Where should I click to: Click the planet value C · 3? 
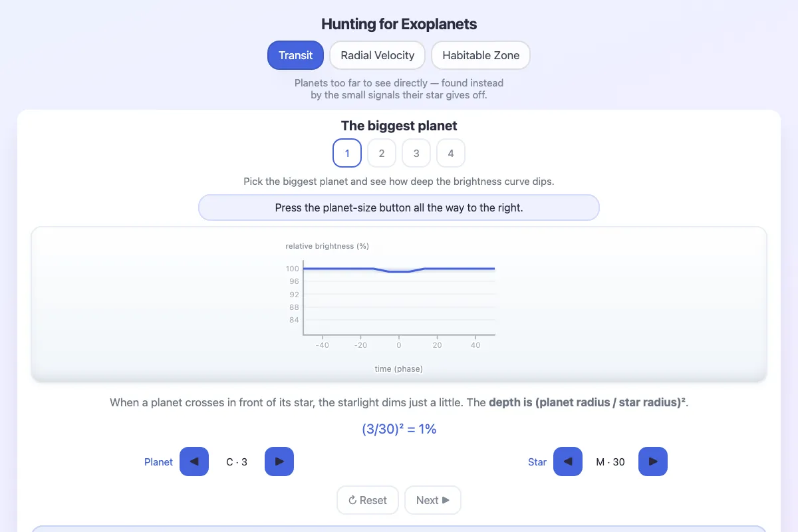coord(237,462)
